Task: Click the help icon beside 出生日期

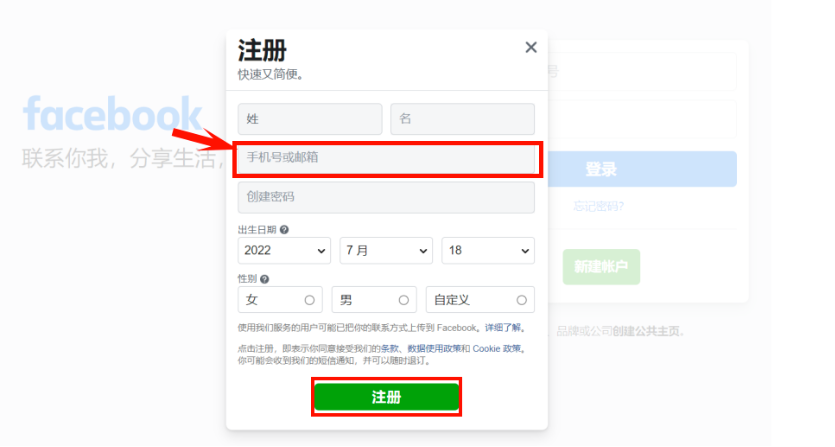Action: point(284,230)
